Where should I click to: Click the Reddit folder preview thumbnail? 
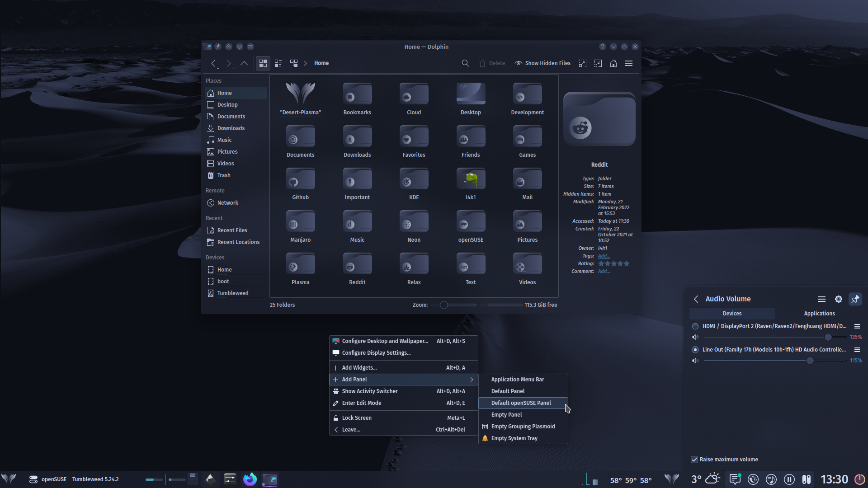point(599,119)
